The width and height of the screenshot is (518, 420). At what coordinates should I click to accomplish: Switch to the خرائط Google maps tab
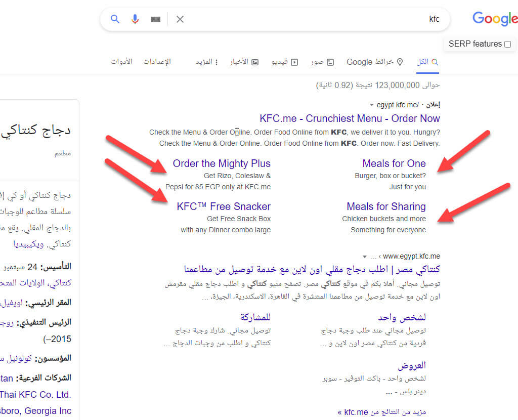pyautogui.click(x=375, y=62)
